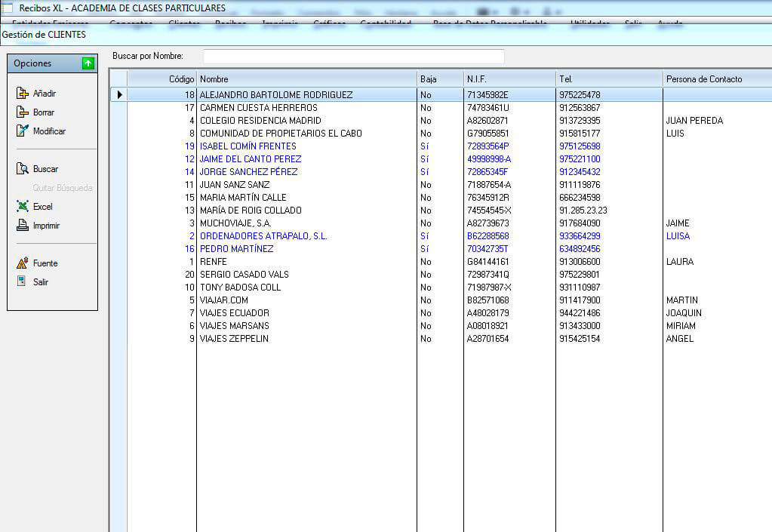Click the Baja column header

point(440,79)
